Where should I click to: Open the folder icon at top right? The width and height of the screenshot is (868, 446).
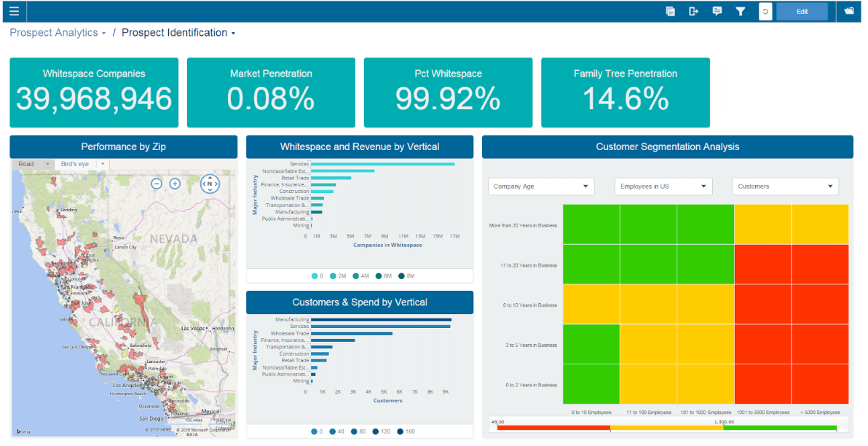848,11
